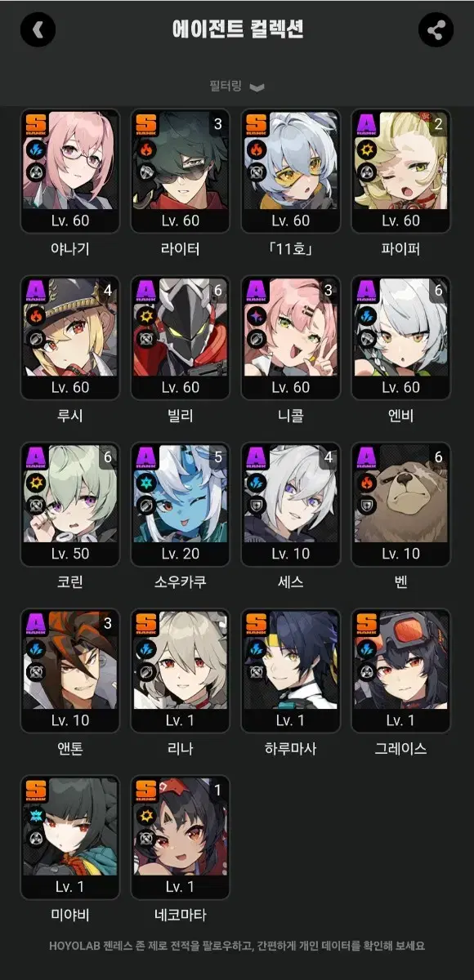474x980 pixels.
Task: Click the 미야비 agent name label
Action: tap(69, 915)
